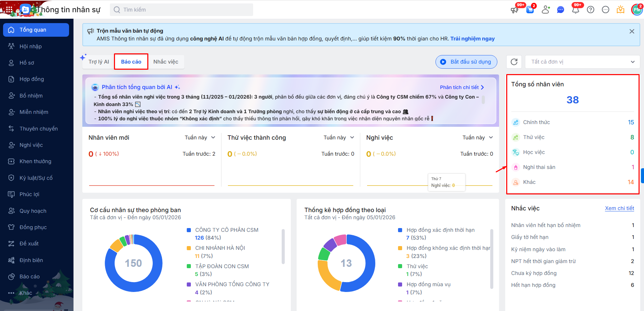Viewport: 644px width, 311px height.
Task: Open the megaphone announcements icon
Action: [514, 10]
